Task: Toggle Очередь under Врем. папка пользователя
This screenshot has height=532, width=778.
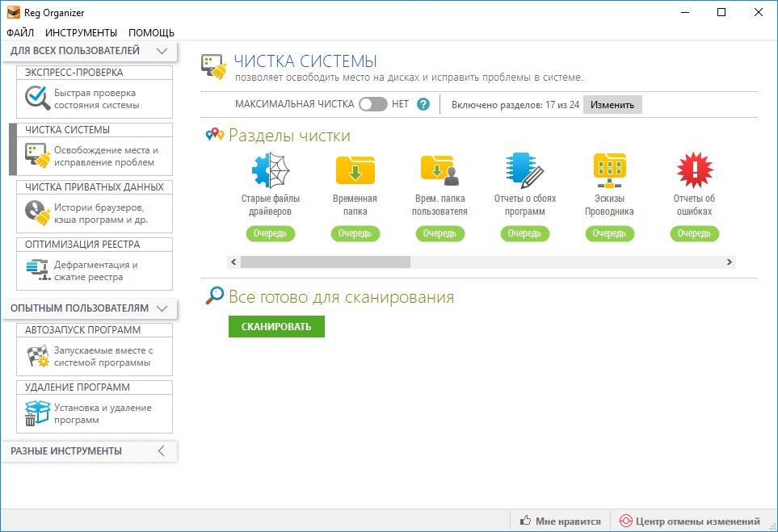Action: (x=439, y=233)
